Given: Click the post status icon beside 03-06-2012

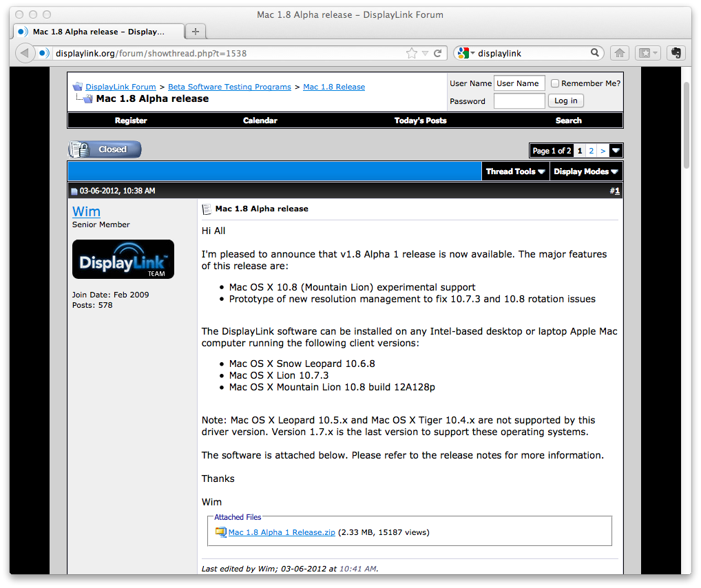Looking at the screenshot, I should pyautogui.click(x=74, y=191).
